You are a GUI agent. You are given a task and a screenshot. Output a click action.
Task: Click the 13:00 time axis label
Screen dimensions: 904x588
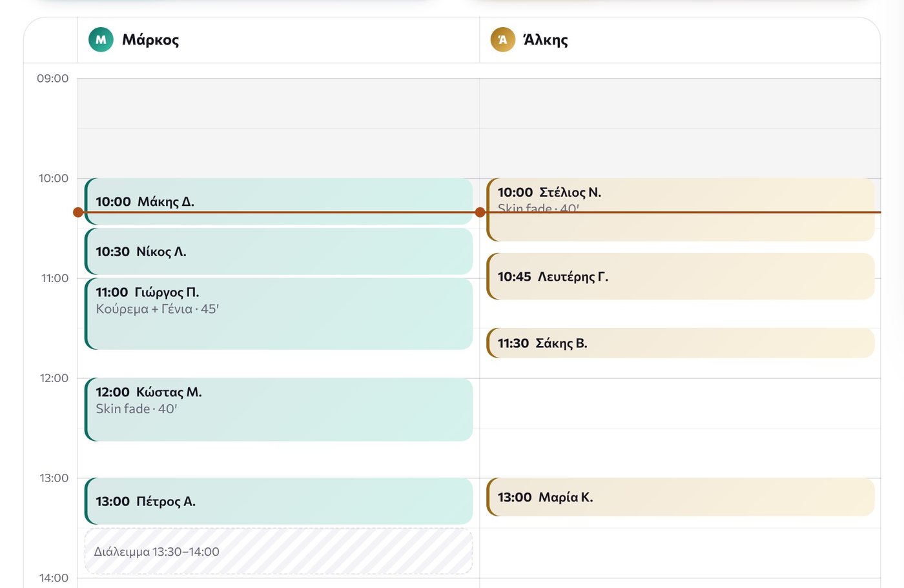click(54, 478)
